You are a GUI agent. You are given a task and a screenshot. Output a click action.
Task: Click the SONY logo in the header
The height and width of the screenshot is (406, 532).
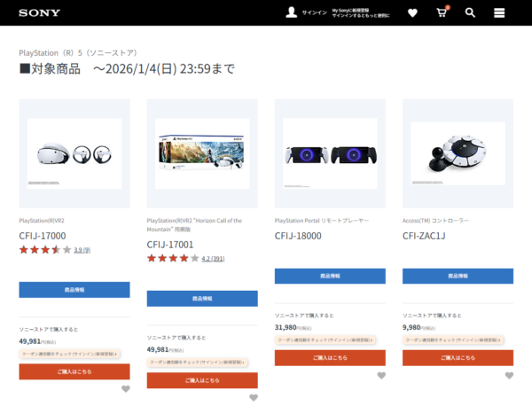point(39,13)
